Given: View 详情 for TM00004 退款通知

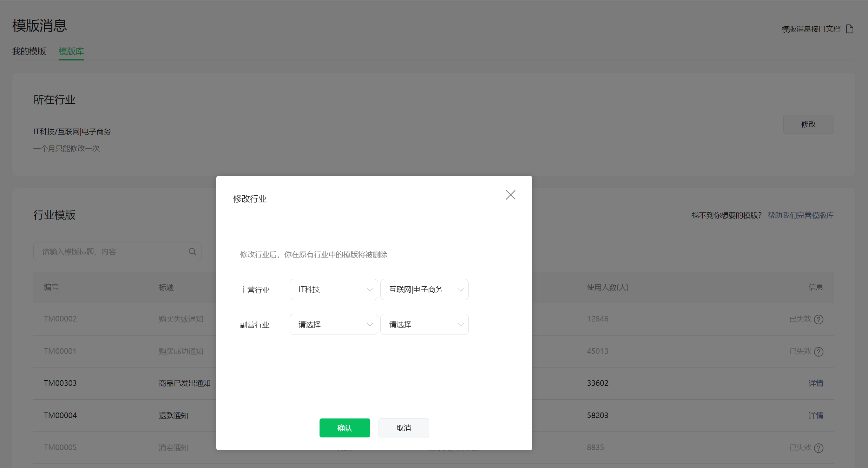Looking at the screenshot, I should point(816,416).
